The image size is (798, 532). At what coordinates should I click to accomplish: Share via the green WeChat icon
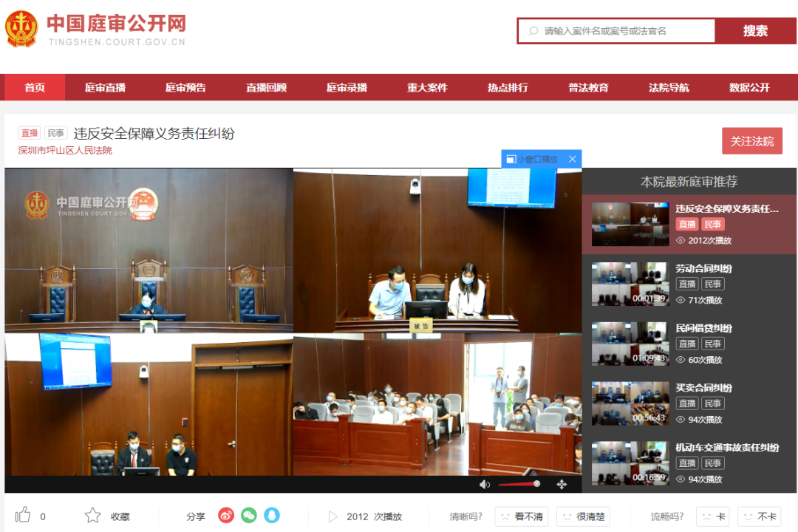point(249,516)
